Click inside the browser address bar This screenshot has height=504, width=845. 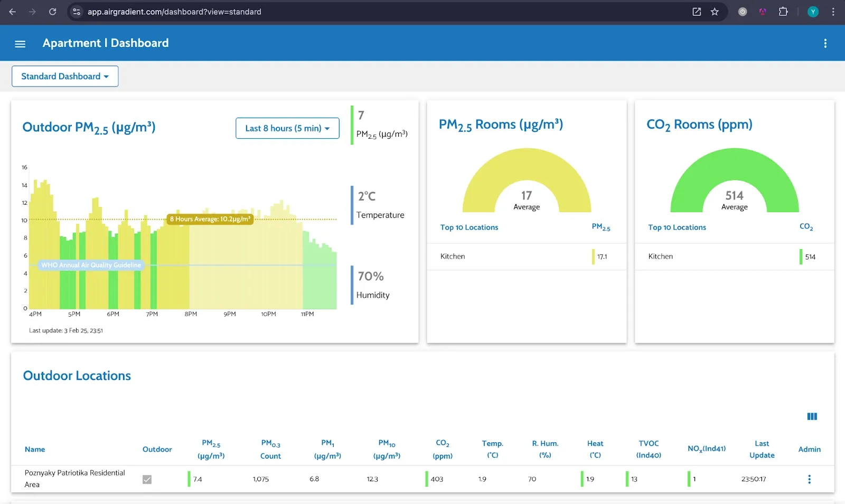(317, 12)
